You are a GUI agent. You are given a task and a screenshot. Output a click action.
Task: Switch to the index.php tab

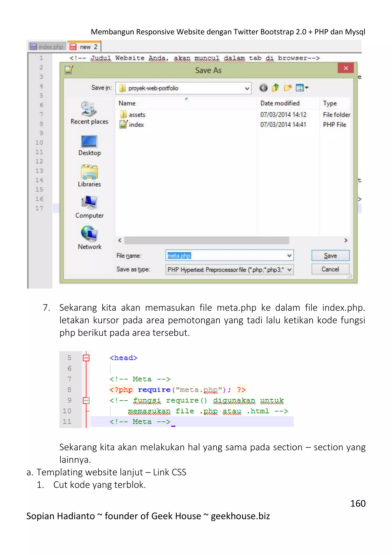[x=47, y=47]
